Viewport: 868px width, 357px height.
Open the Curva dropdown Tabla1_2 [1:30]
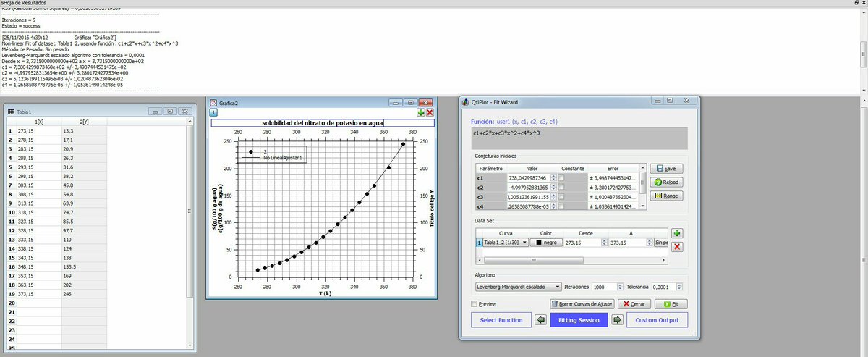[x=506, y=243]
